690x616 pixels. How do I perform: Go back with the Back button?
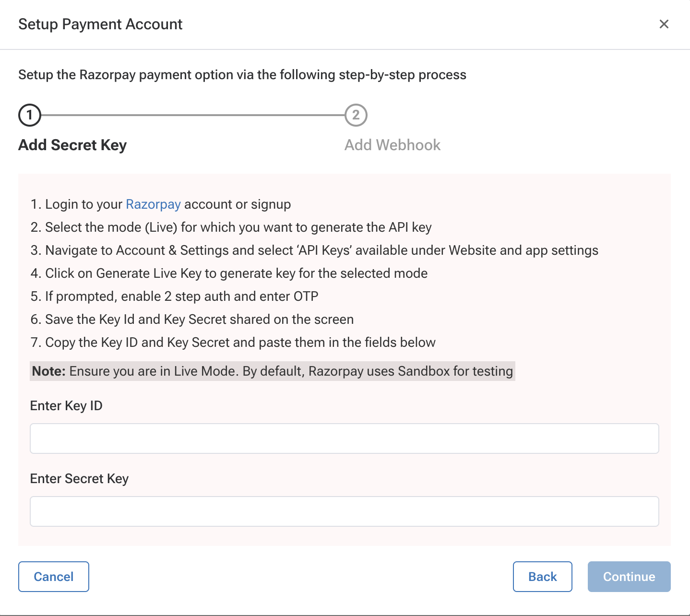click(x=543, y=577)
